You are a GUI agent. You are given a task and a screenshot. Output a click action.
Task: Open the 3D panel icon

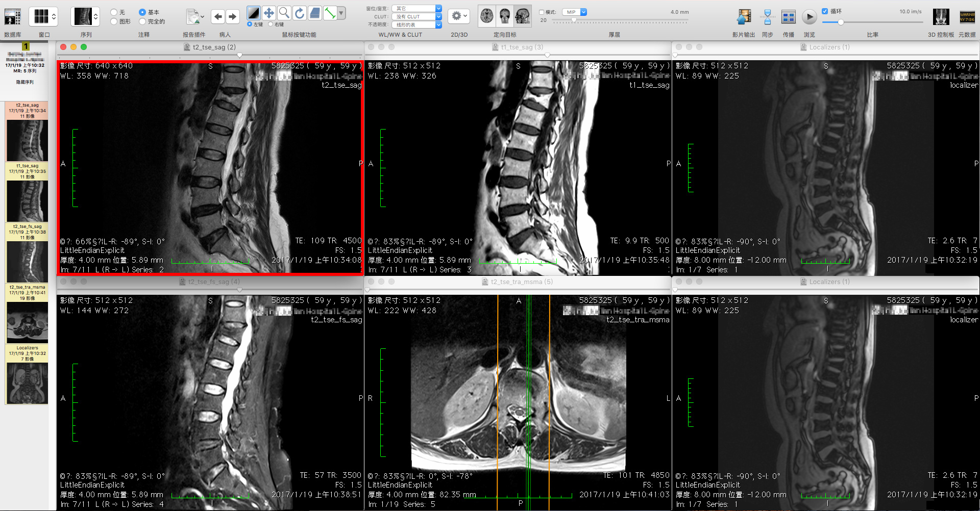[x=941, y=17]
